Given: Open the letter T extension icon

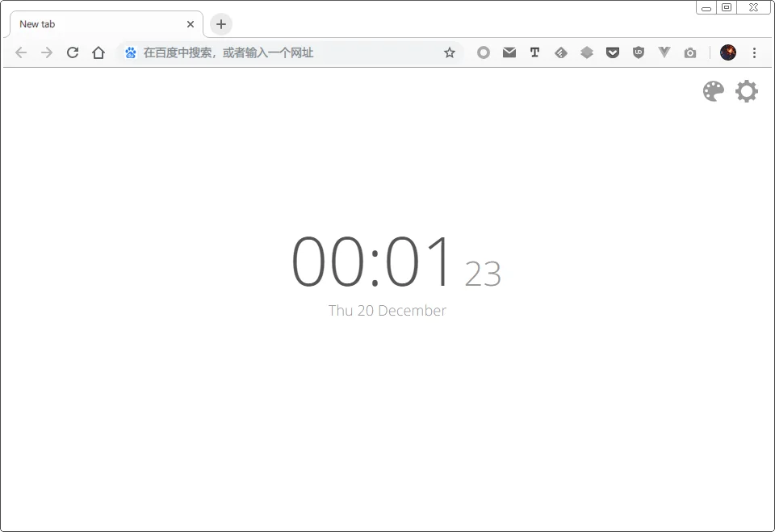Looking at the screenshot, I should (x=534, y=52).
